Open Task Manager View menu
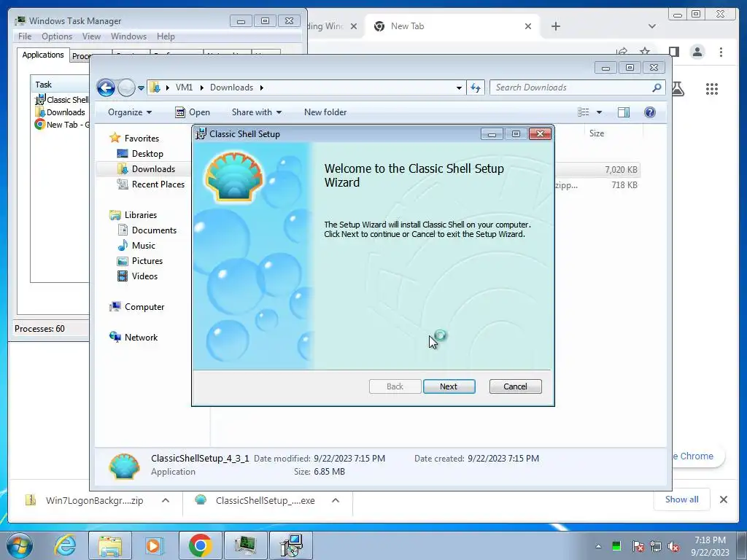The image size is (747, 560). point(91,36)
